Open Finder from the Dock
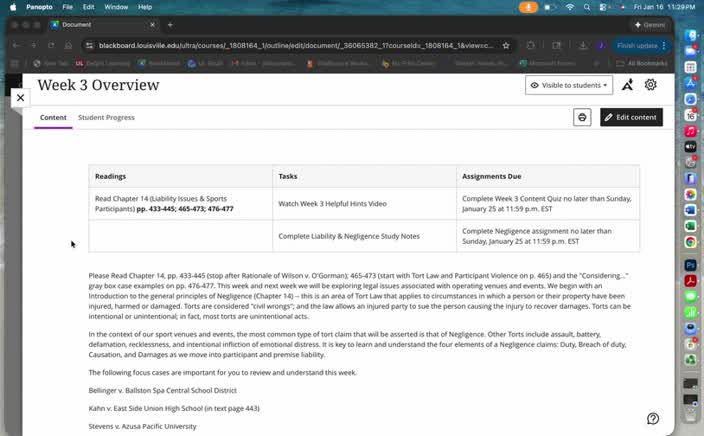704x436 pixels. (x=690, y=35)
